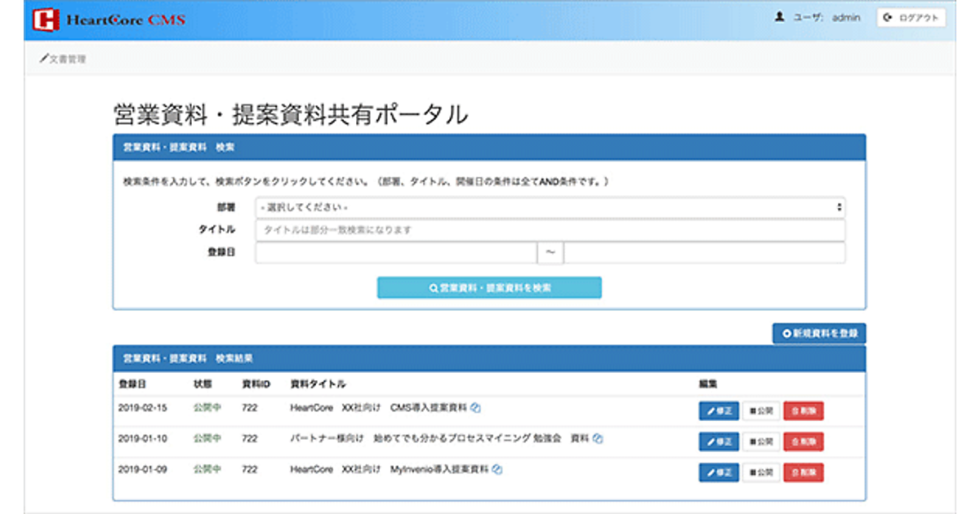Open the 文書管理 menu item
Image resolution: width=980 pixels, height=514 pixels.
coord(63,59)
